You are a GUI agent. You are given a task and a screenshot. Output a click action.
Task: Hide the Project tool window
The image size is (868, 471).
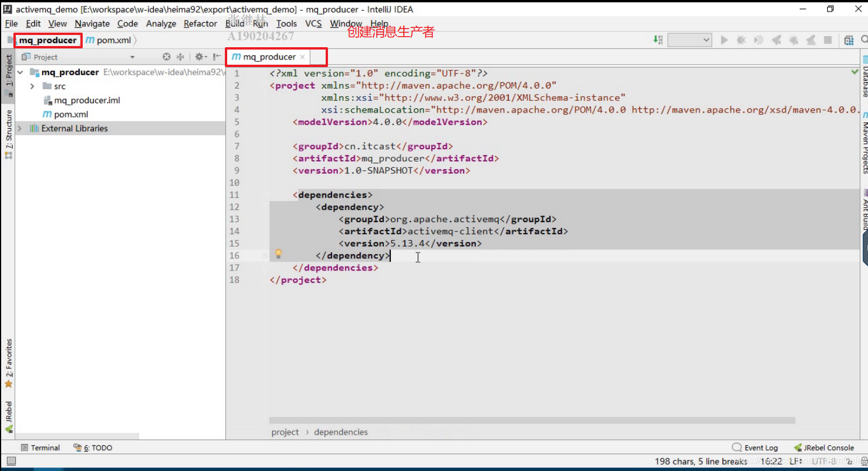tap(217, 57)
